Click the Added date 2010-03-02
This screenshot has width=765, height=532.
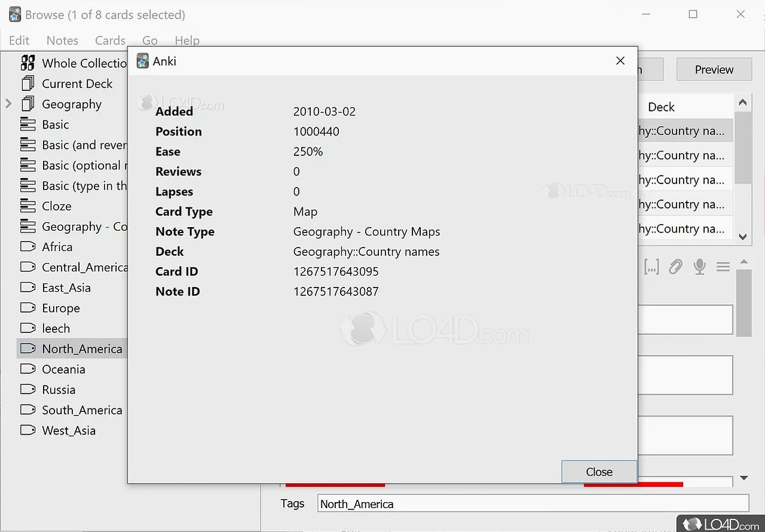(324, 111)
